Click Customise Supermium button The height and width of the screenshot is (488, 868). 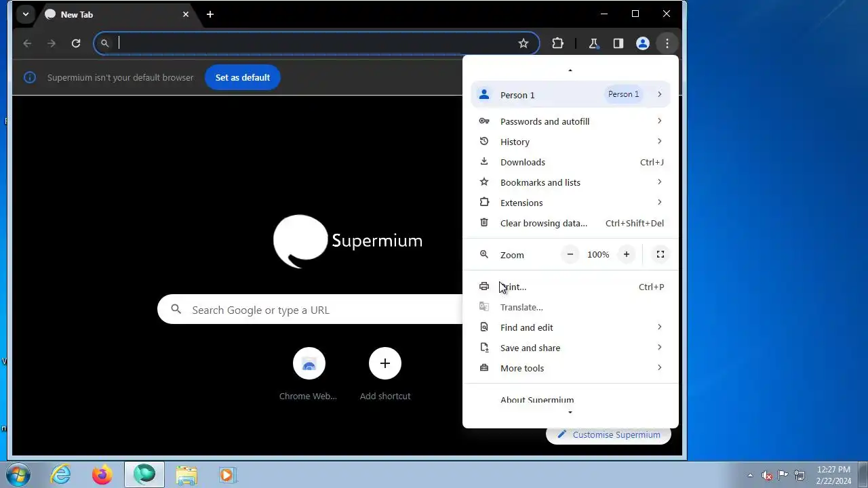[608, 434]
